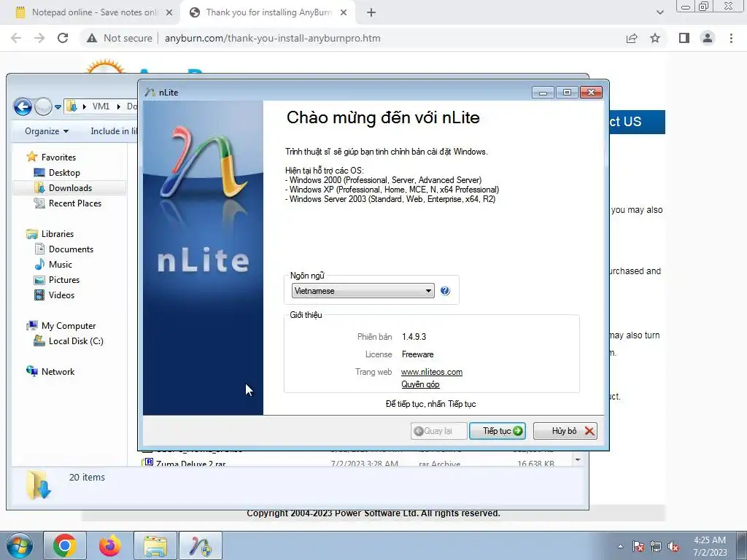Image resolution: width=747 pixels, height=560 pixels.
Task: Toggle Chrome side panel icon
Action: click(684, 38)
